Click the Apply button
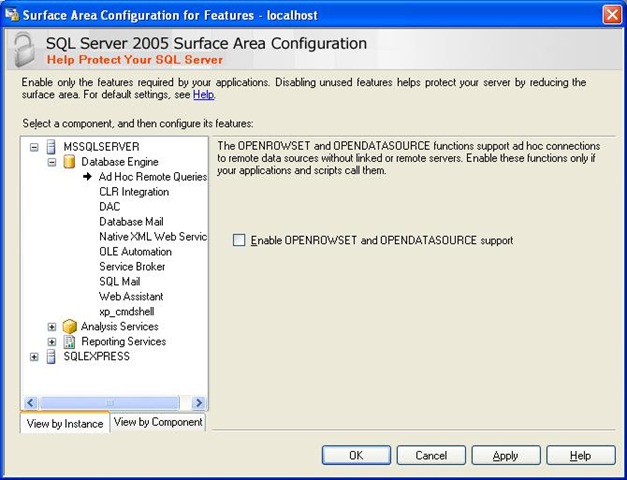The width and height of the screenshot is (627, 480). click(506, 455)
